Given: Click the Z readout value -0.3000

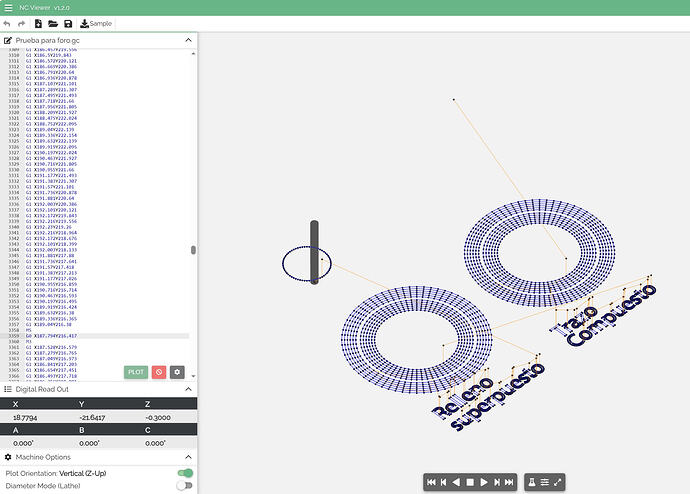Looking at the screenshot, I should point(158,417).
